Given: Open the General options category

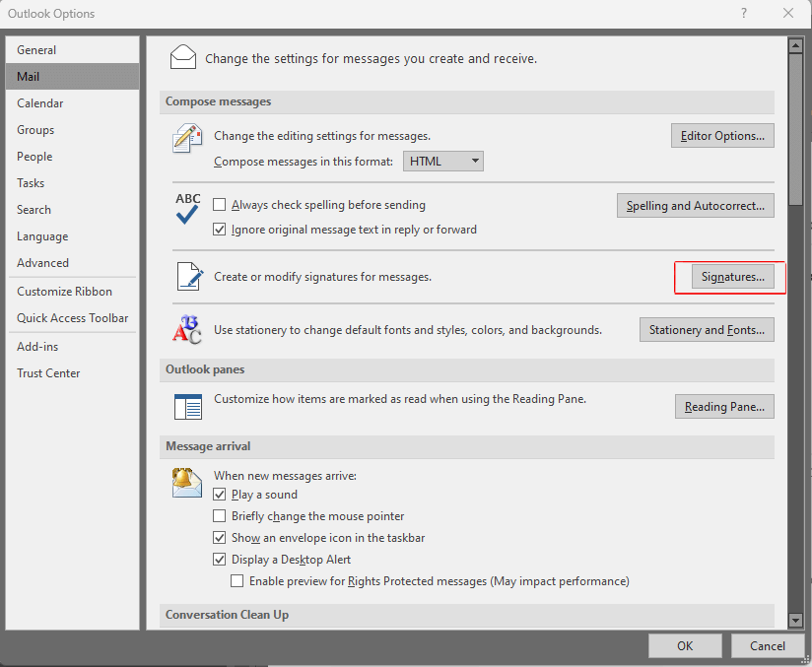Looking at the screenshot, I should [73, 49].
